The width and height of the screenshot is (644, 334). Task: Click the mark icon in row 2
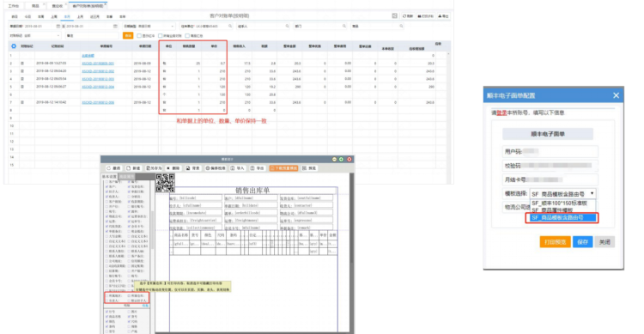tap(22, 64)
